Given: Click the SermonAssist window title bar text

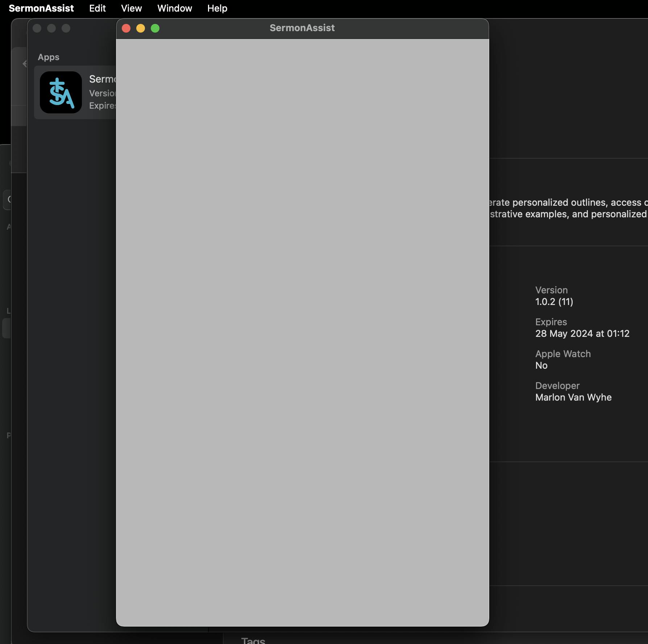Looking at the screenshot, I should [x=302, y=28].
